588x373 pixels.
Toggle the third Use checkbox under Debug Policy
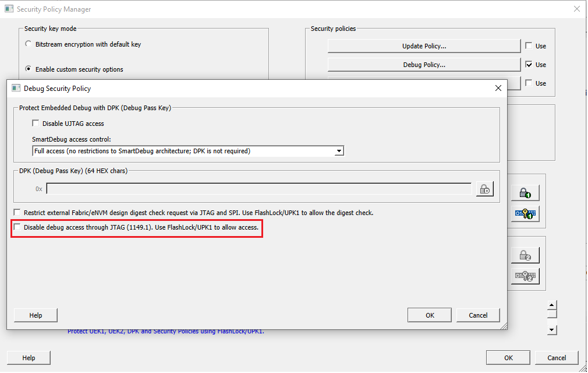point(529,83)
